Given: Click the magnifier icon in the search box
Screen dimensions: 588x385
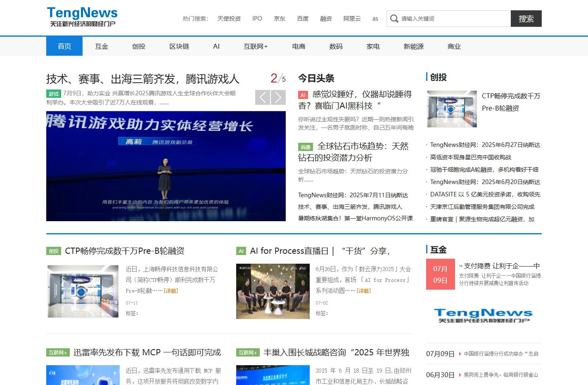Looking at the screenshot, I should (394, 19).
